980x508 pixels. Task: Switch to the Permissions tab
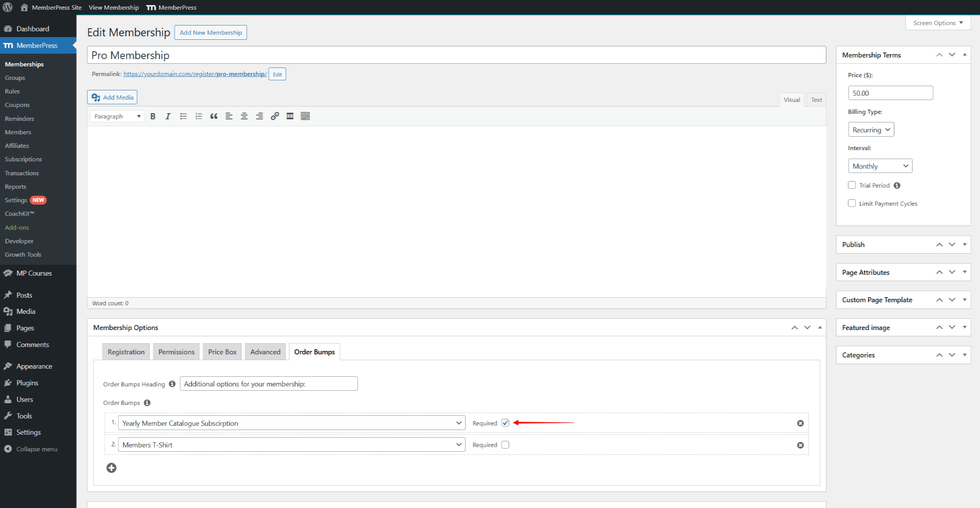(176, 351)
